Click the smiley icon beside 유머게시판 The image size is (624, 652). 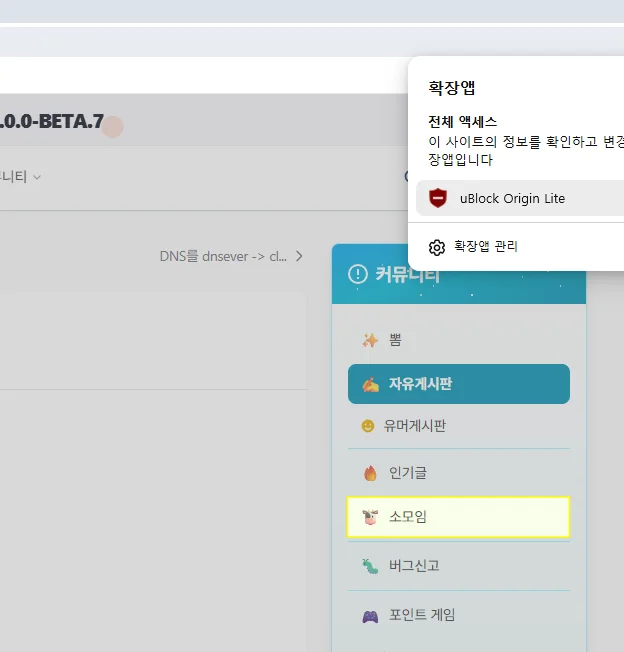point(367,426)
